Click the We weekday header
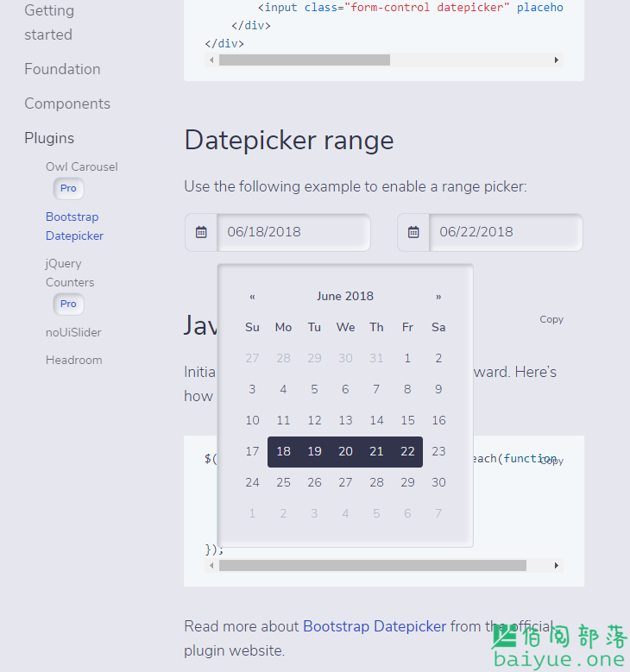This screenshot has width=630, height=672. (x=345, y=328)
